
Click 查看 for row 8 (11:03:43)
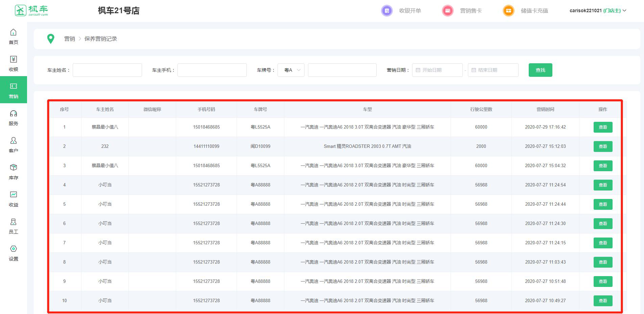603,262
